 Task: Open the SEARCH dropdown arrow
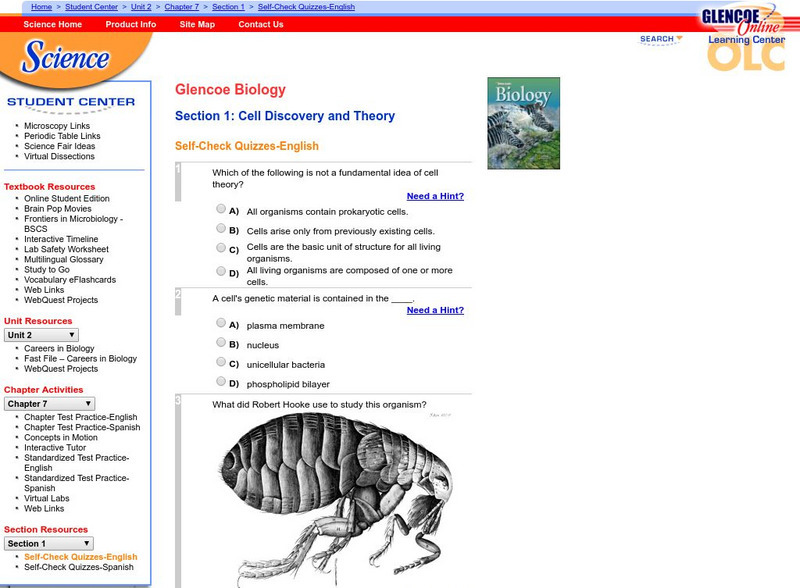pyautogui.click(x=678, y=37)
